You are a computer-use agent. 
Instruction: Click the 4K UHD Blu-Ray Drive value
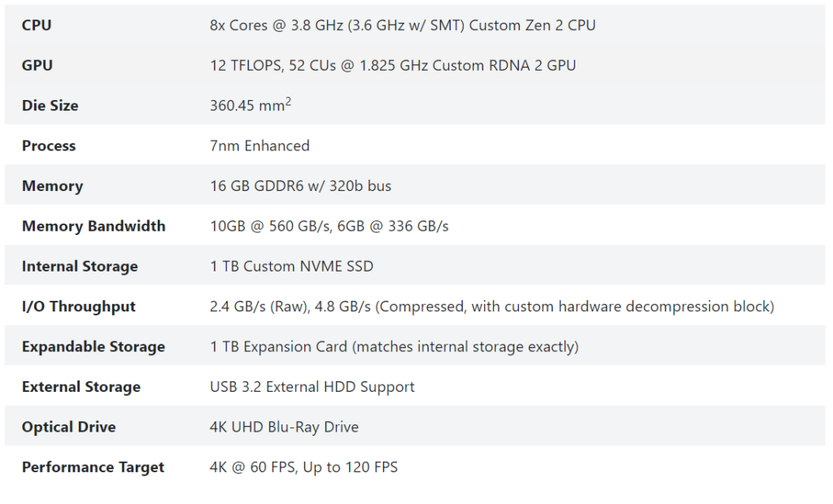pos(284,427)
